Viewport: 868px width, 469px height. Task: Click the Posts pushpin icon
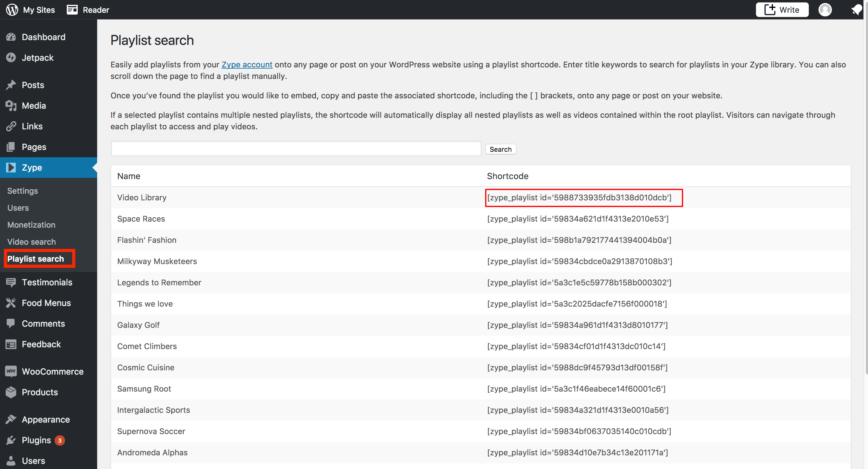(11, 85)
